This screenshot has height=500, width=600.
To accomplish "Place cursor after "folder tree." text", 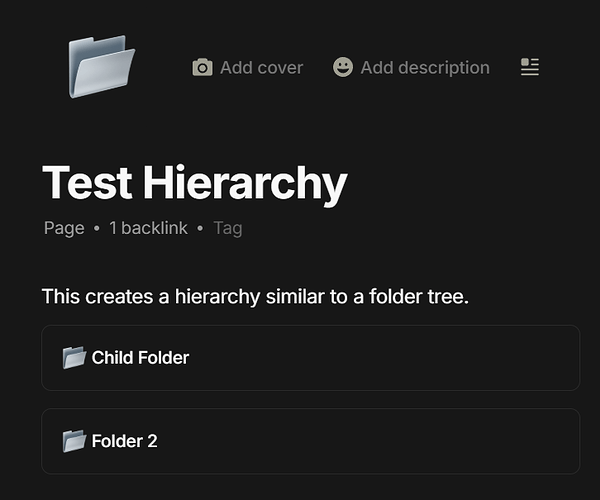I will [470, 297].
